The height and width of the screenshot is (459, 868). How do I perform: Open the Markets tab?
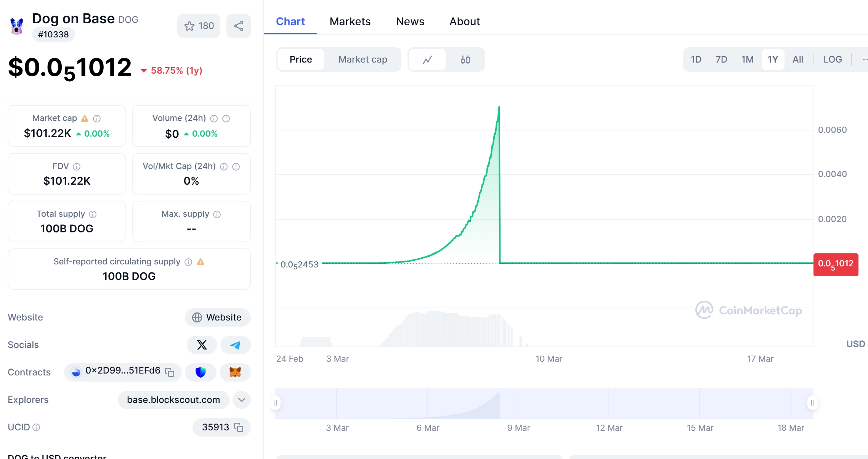(350, 21)
